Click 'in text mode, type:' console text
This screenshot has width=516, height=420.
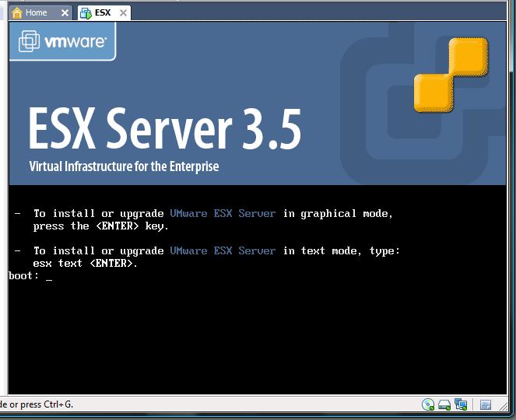click(342, 251)
